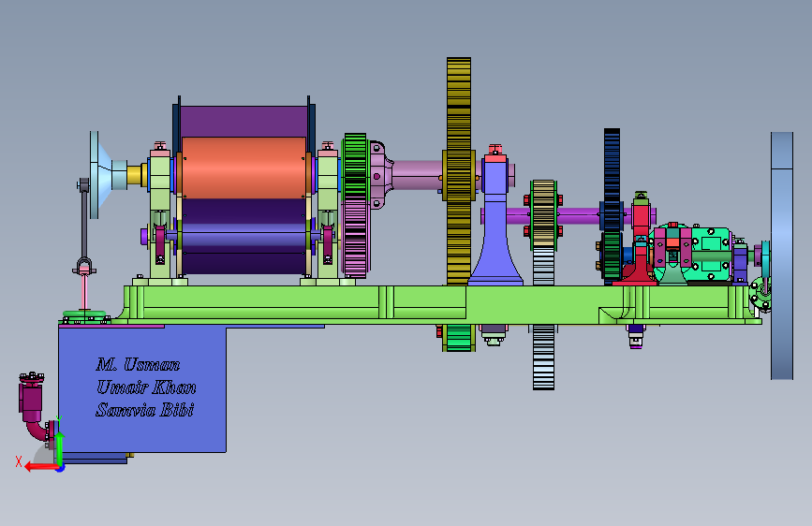The width and height of the screenshot is (812, 526).
Task: Select the "Samvia Bibi" engraved text
Action: click(145, 410)
